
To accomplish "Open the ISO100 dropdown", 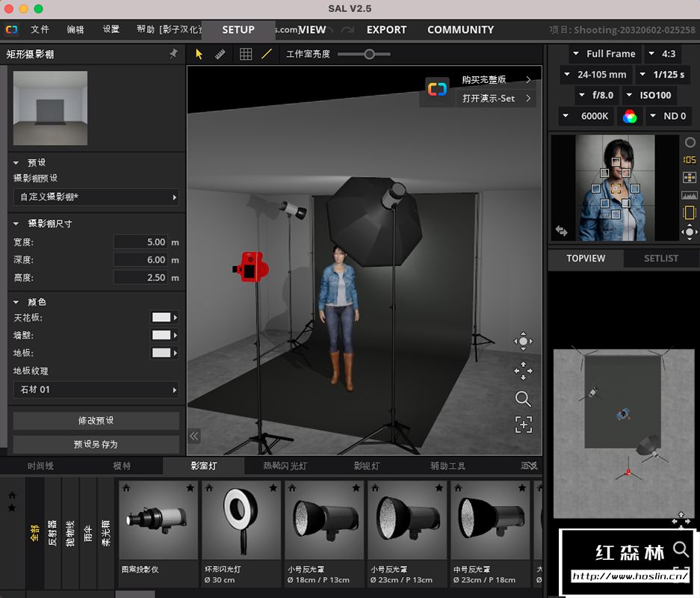I will coord(648,95).
